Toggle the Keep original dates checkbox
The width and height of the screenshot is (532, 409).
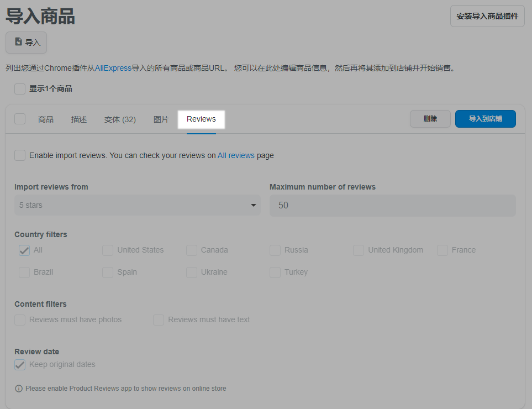(20, 365)
